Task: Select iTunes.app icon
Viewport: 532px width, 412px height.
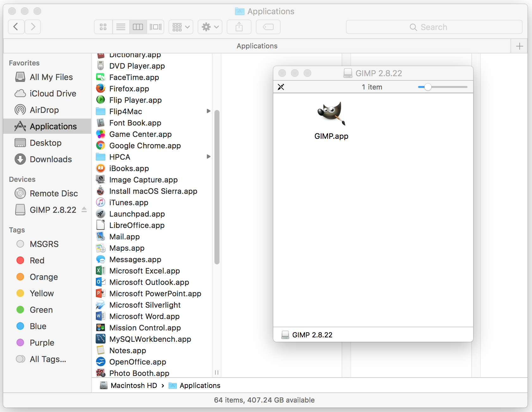Action: [x=101, y=202]
